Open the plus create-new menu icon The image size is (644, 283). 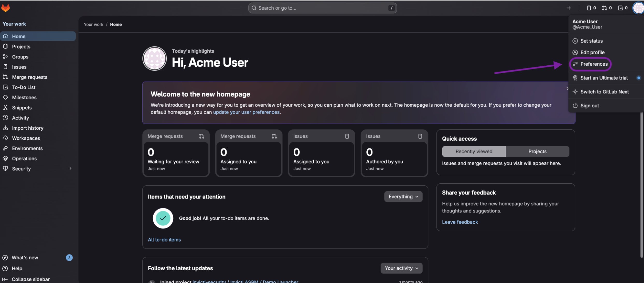coord(569,8)
